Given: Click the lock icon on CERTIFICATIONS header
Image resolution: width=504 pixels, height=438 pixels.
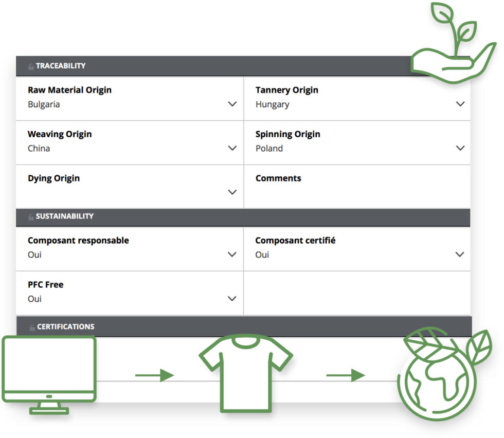Looking at the screenshot, I should click(x=31, y=326).
